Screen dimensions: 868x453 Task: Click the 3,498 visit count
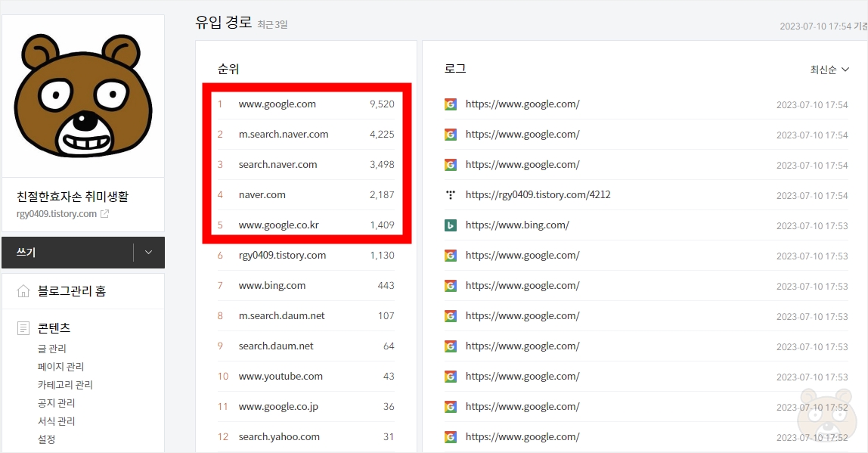click(382, 164)
